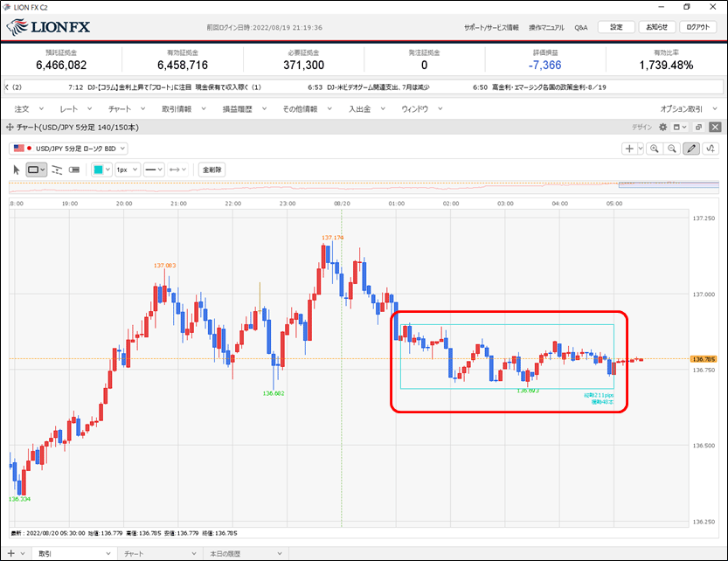Click the お知らせ button

657,27
